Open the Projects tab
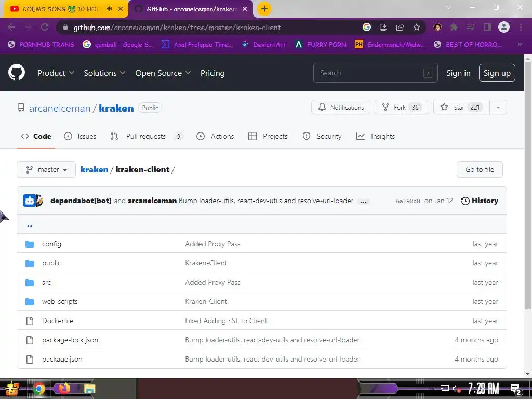This screenshot has width=532, height=399. click(x=268, y=136)
